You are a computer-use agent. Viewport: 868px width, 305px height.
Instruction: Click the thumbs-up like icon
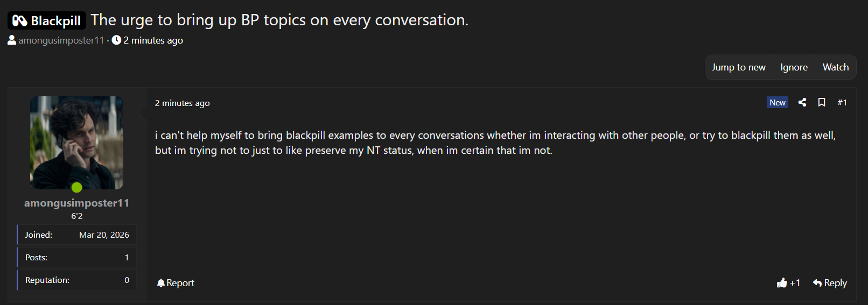point(782,283)
